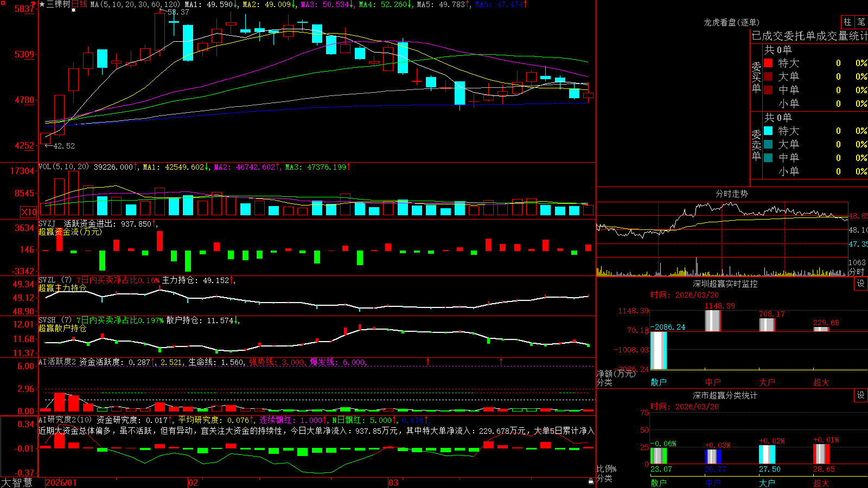Click 7日内买卖净占比0.197% text
868x488 pixels.
[x=120, y=320]
